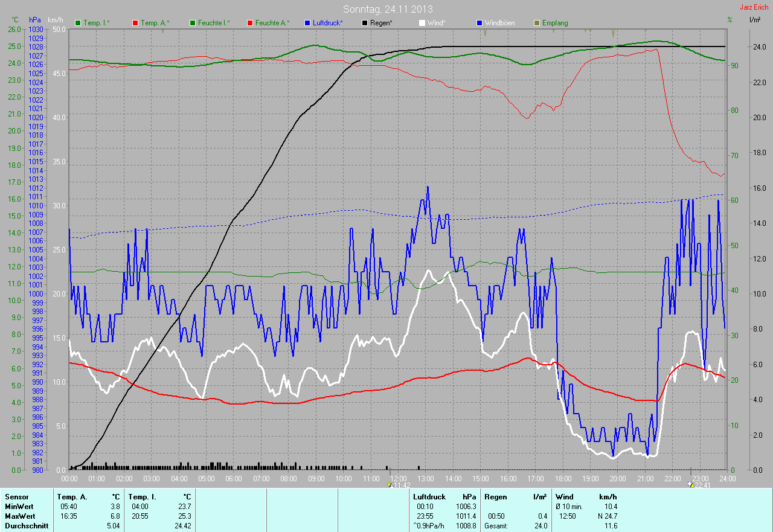Click the green Temp. I. legend square
Screen dimensions: 773x532
point(78,23)
